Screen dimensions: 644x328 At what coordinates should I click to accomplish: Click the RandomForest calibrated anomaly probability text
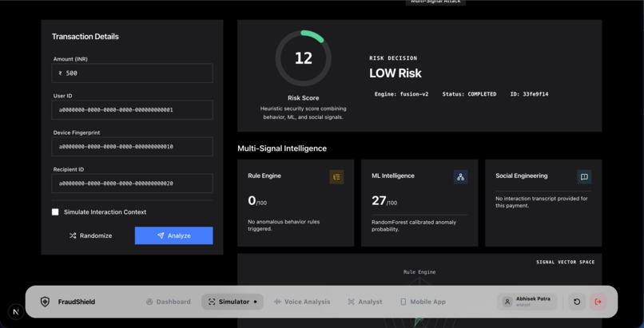(x=414, y=226)
